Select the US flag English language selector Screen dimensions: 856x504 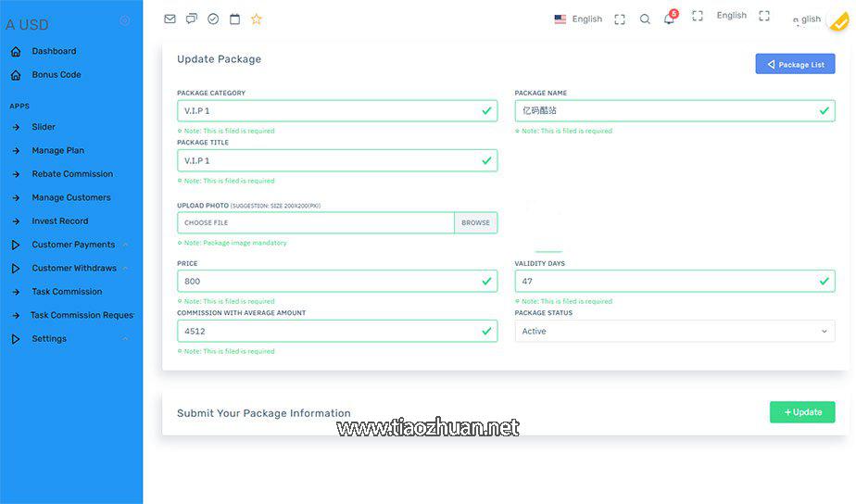(x=578, y=19)
